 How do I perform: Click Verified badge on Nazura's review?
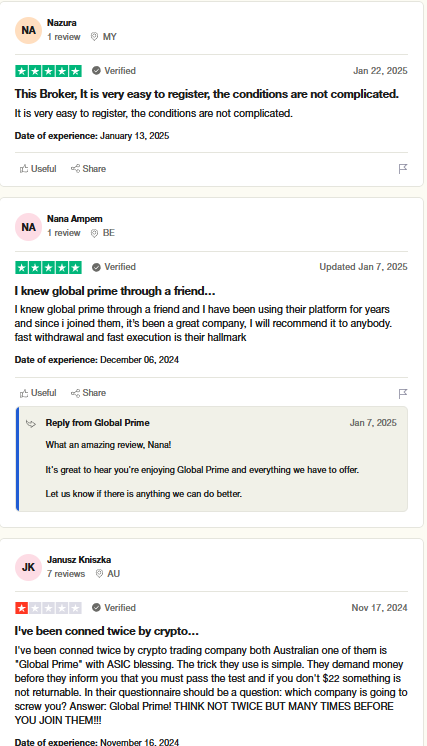(x=114, y=70)
